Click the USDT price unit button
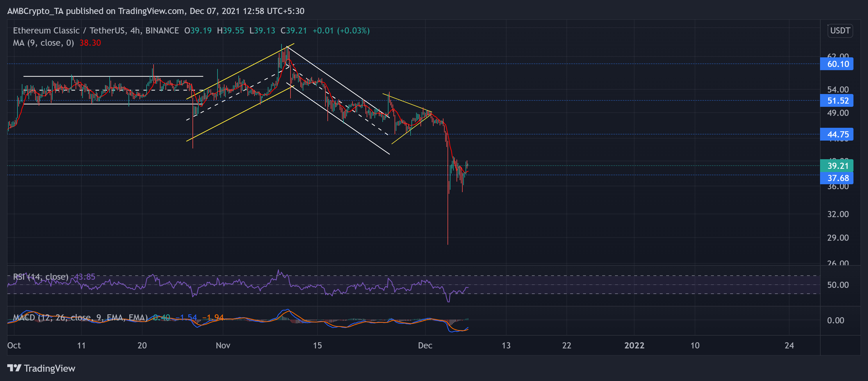This screenshot has width=868, height=381. 840,31
